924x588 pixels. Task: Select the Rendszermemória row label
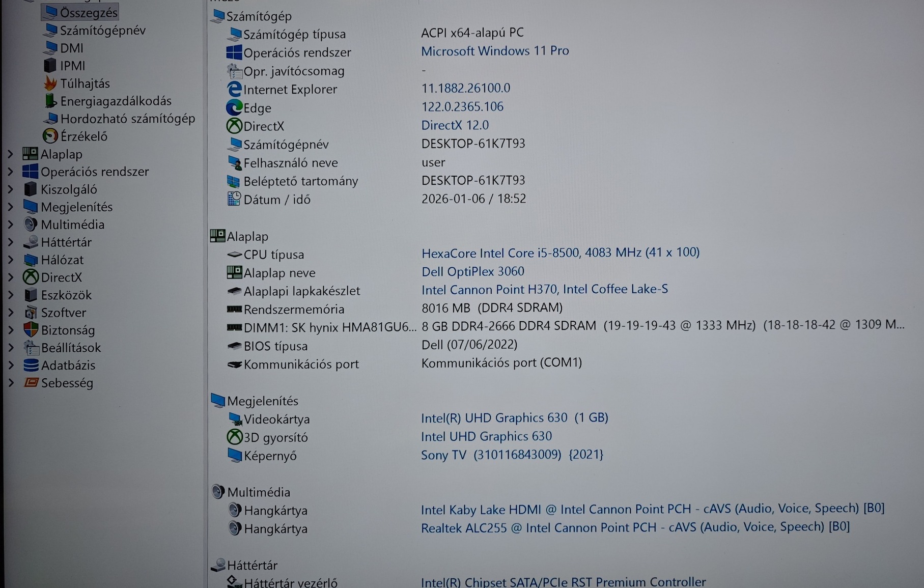[x=294, y=309]
